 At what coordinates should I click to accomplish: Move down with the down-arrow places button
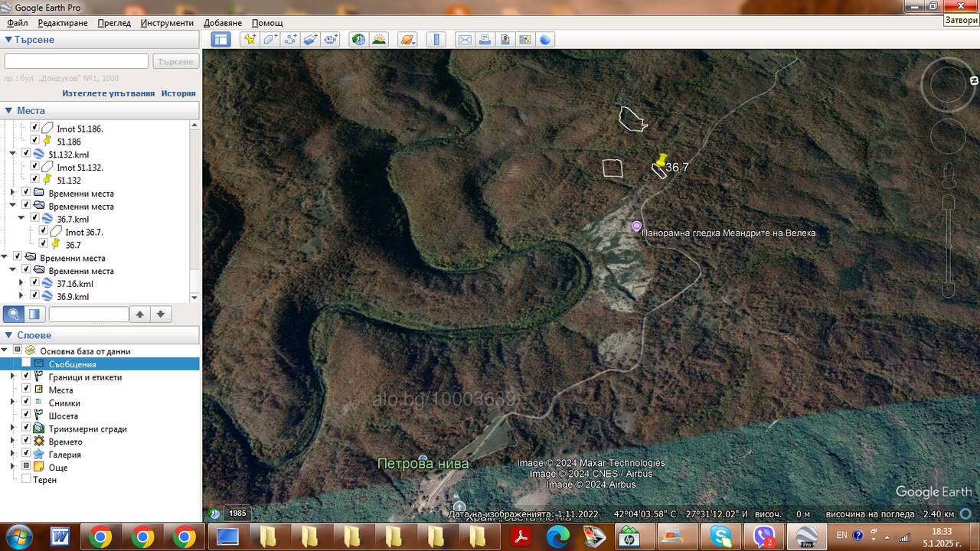[x=160, y=314]
